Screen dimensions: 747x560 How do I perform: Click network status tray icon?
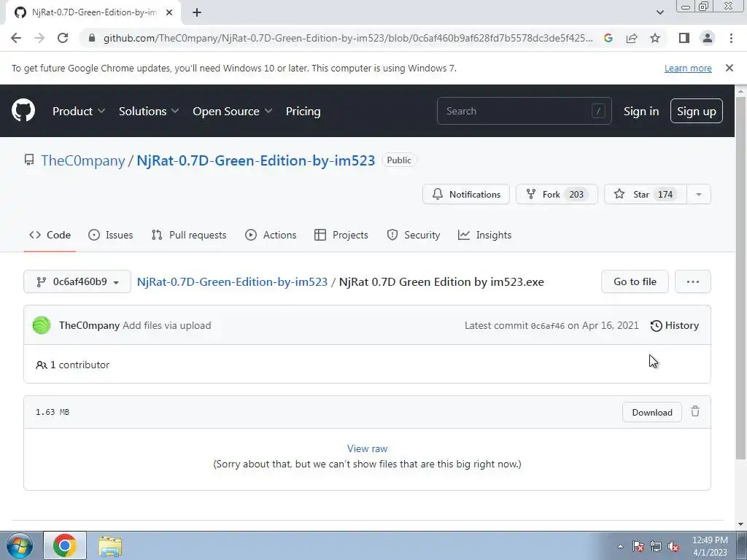coord(656,547)
